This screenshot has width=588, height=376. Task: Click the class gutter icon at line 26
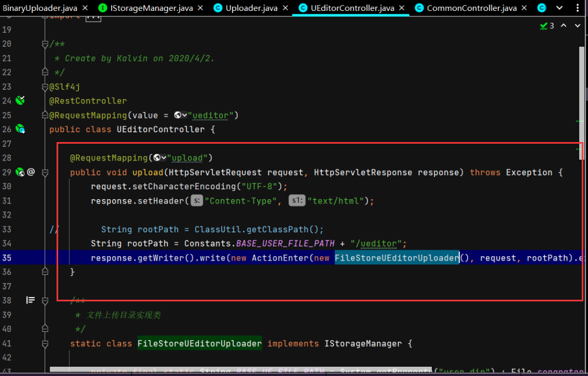tap(20, 130)
